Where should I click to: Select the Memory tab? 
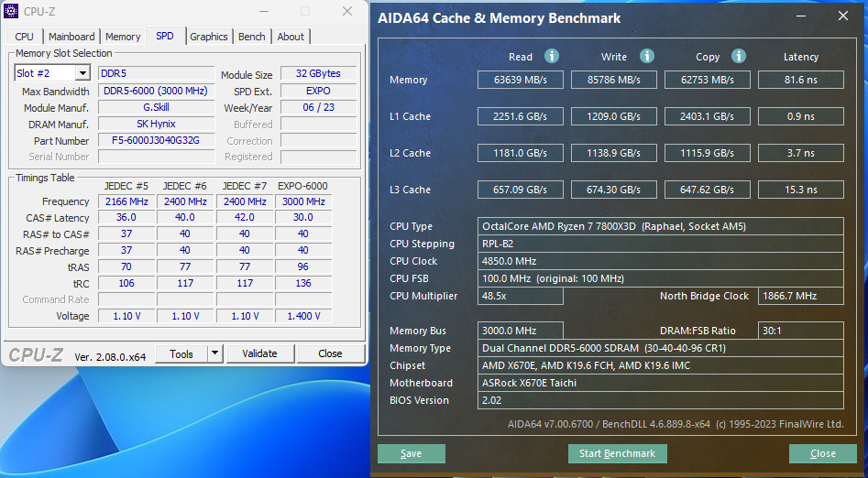pos(123,37)
